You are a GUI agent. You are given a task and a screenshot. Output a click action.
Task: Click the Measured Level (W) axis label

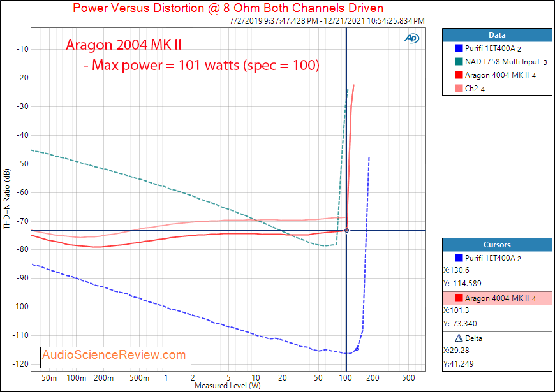pos(228,386)
